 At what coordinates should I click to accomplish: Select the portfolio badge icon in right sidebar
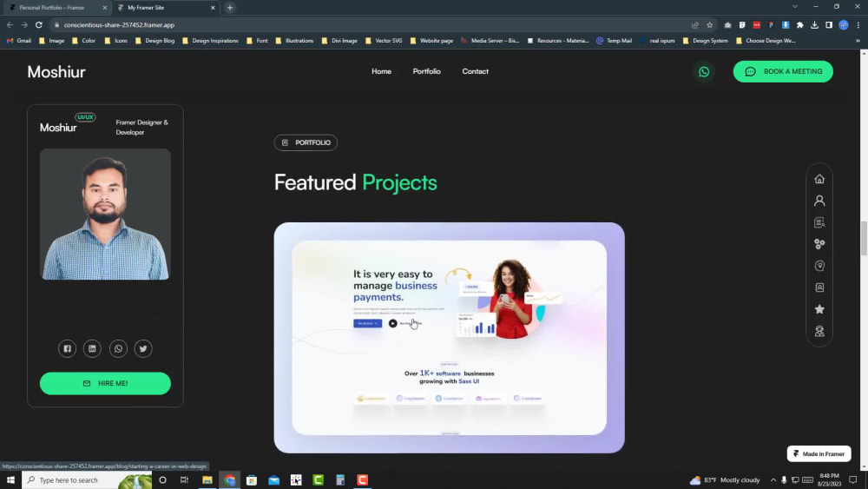pos(819,287)
